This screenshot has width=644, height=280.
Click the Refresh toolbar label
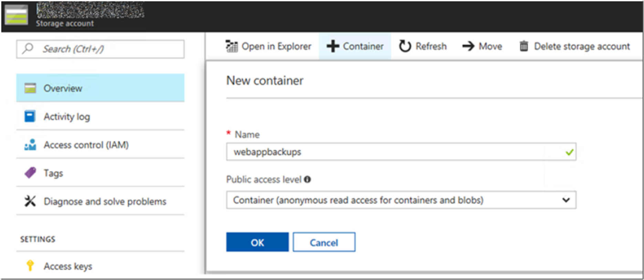431,46
